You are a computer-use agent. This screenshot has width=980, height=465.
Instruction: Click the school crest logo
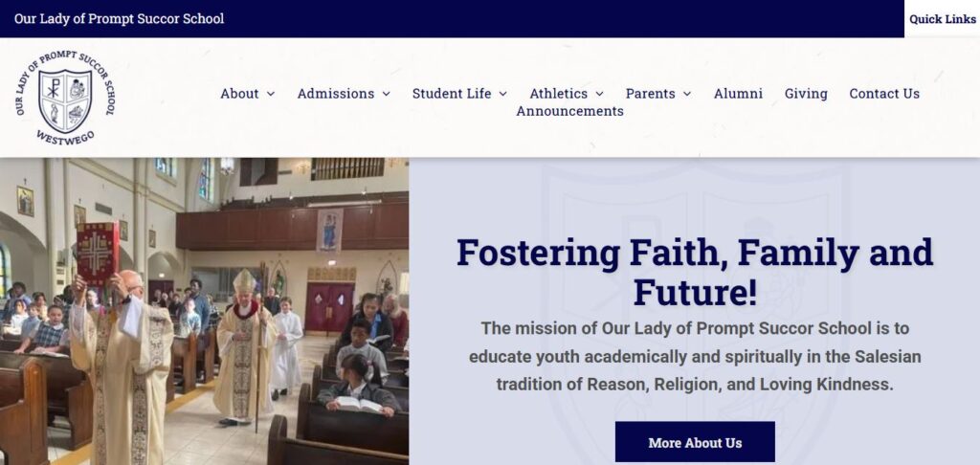tap(65, 97)
